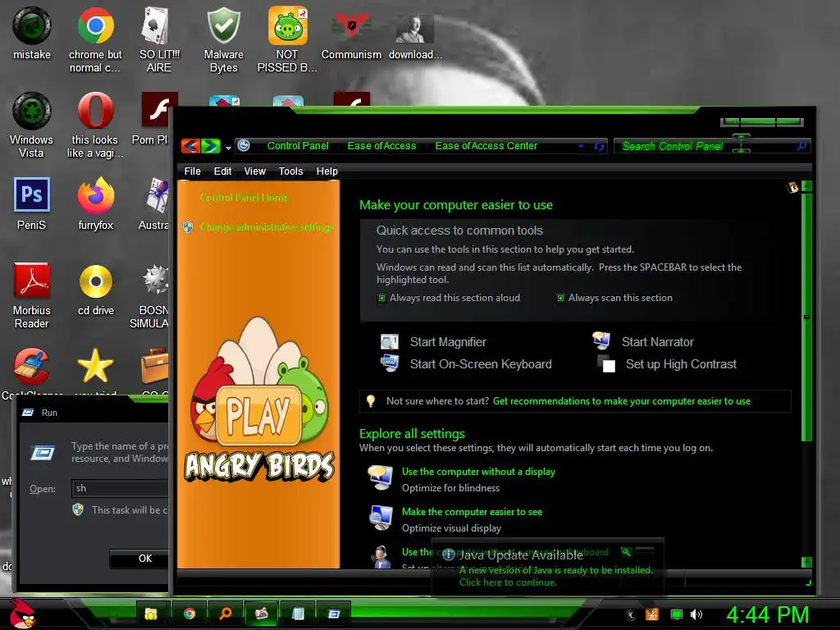The height and width of the screenshot is (630, 840).
Task: Click Start On-Screen Keyboard text
Action: 481,364
